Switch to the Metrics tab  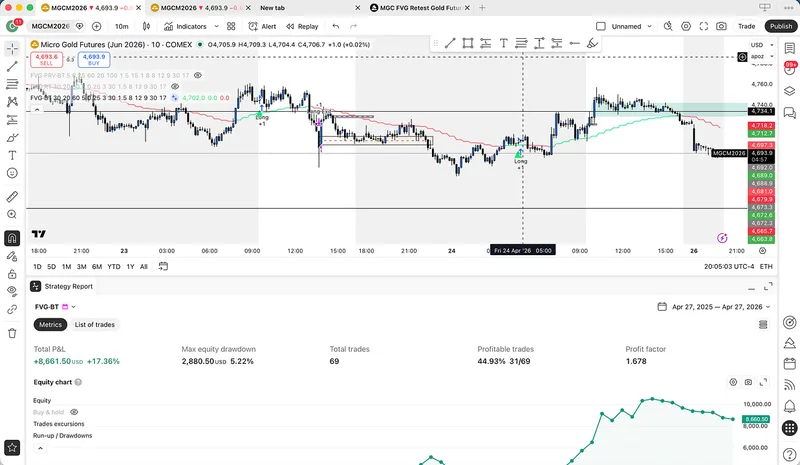(50, 325)
